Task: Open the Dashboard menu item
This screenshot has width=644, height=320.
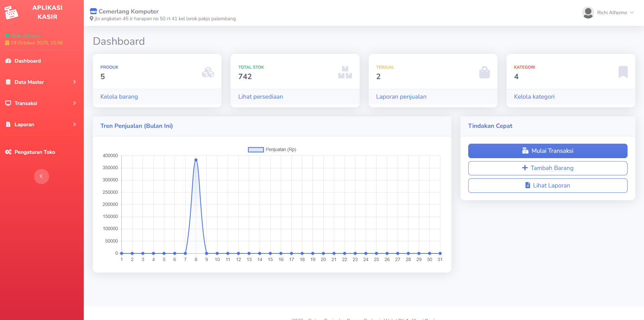Action: 28,61
